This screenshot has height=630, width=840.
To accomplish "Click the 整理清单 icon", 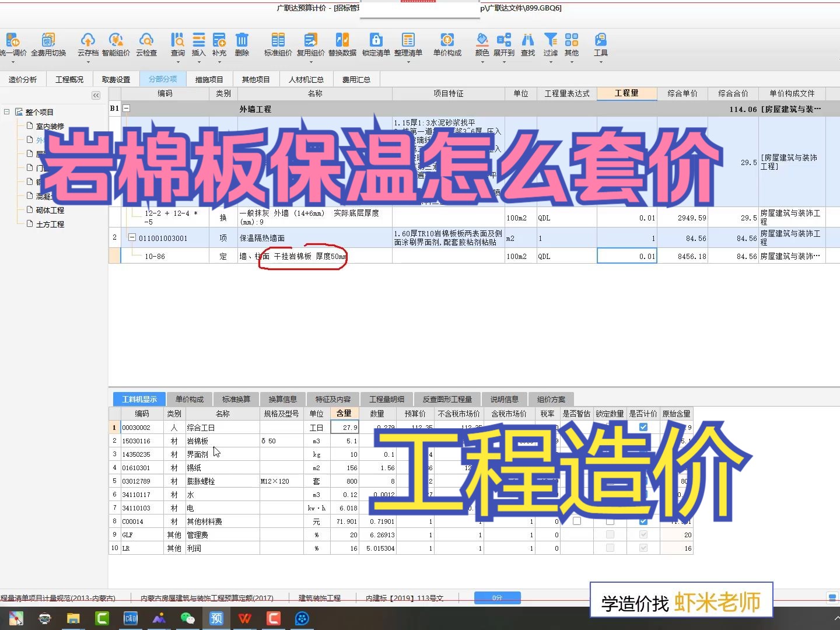I will click(x=408, y=40).
